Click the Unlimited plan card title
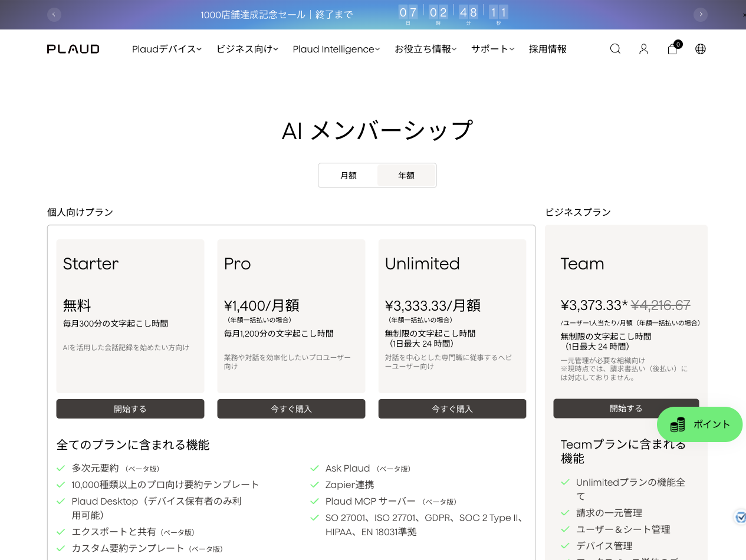 [422, 263]
